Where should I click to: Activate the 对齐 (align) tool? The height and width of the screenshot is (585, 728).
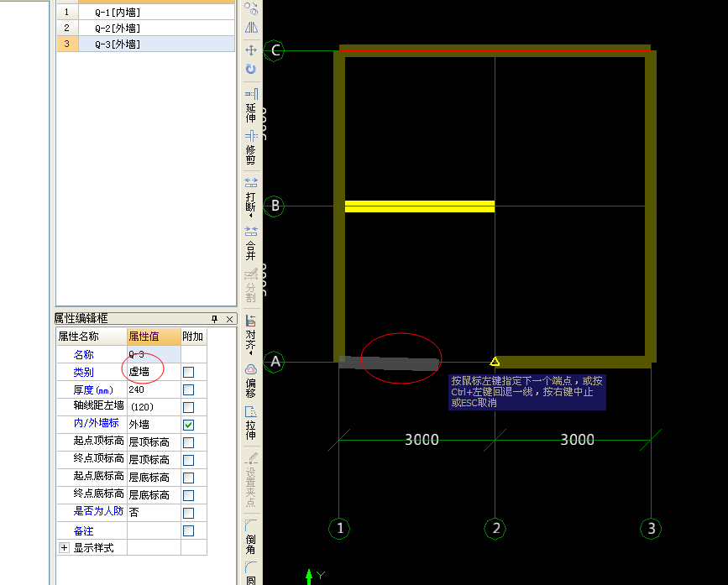click(x=251, y=332)
